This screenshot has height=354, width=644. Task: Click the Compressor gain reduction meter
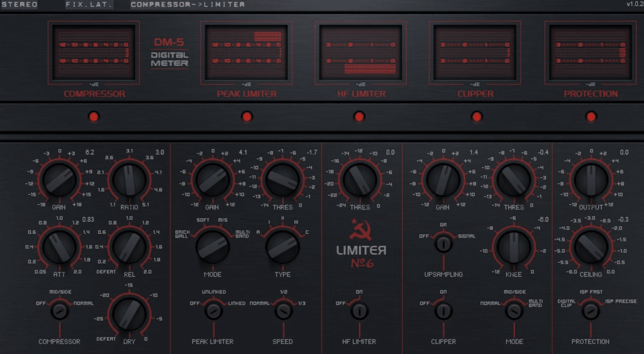click(94, 53)
